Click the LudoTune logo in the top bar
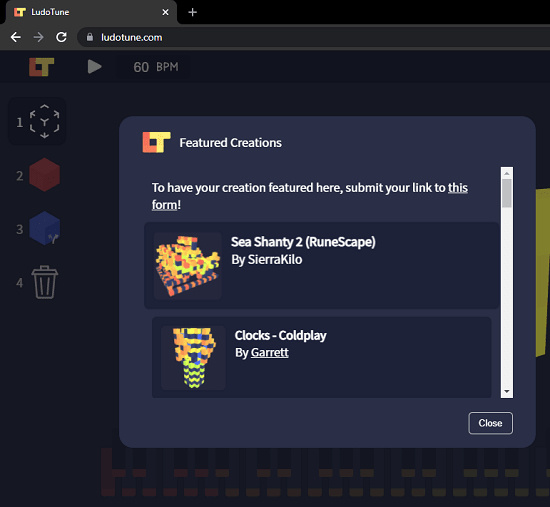The width and height of the screenshot is (550, 507). click(41, 67)
